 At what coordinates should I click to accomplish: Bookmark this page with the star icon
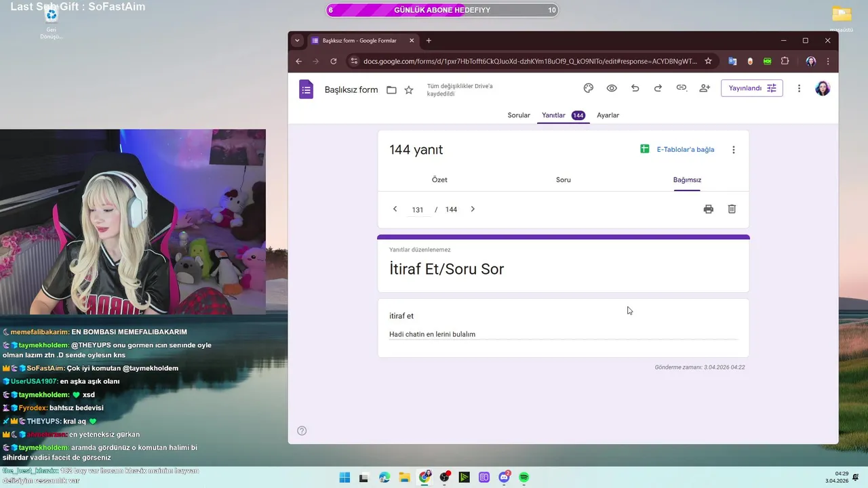point(708,61)
